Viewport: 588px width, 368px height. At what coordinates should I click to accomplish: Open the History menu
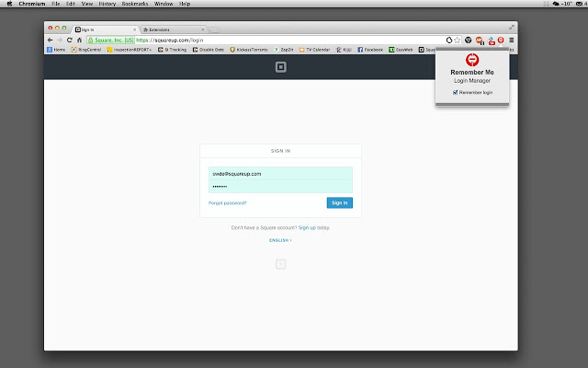tap(107, 4)
